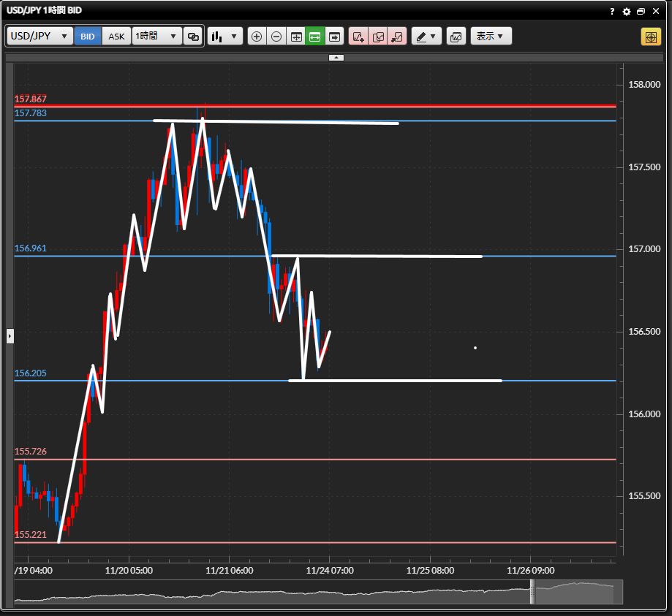Click the chart link sync button

(193, 37)
